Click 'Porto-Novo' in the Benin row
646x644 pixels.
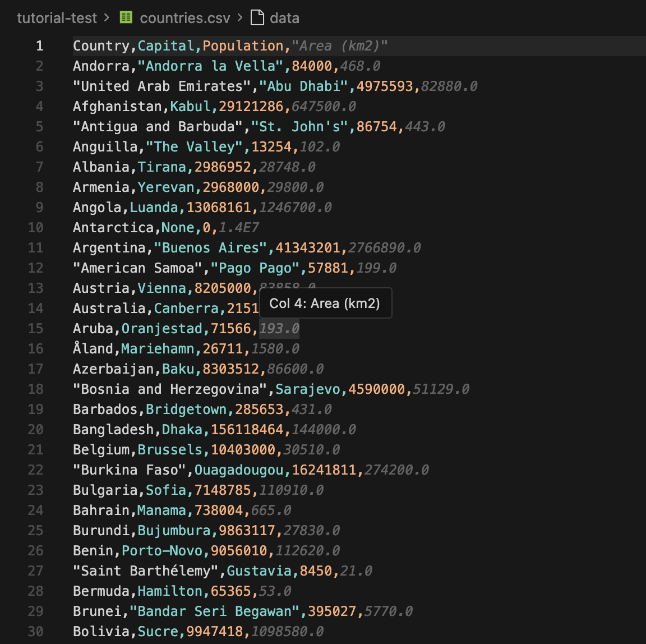[x=162, y=550]
